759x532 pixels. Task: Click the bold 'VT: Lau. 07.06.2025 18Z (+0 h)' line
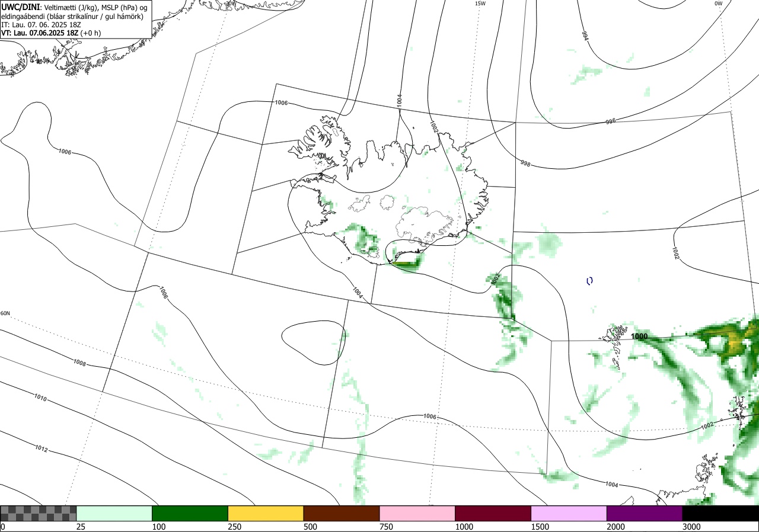50,33
